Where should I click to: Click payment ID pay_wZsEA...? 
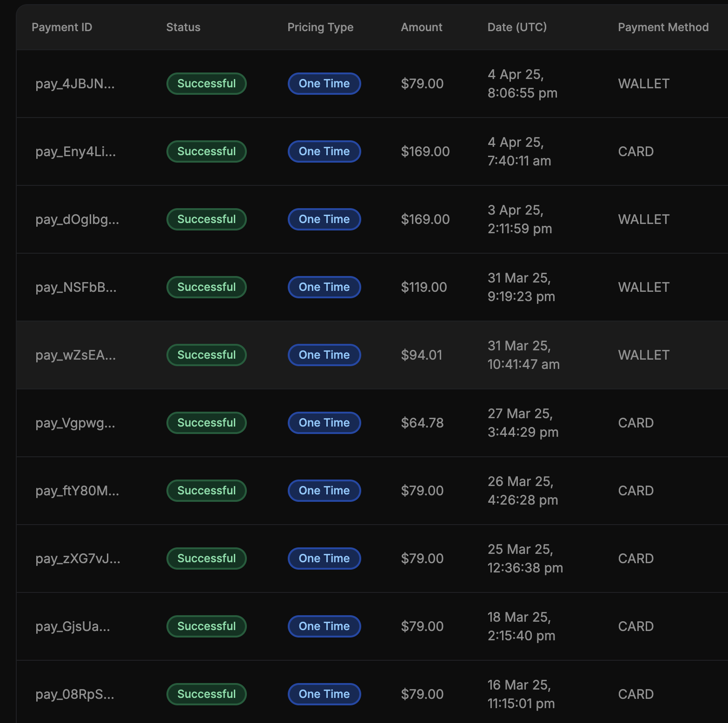point(75,355)
